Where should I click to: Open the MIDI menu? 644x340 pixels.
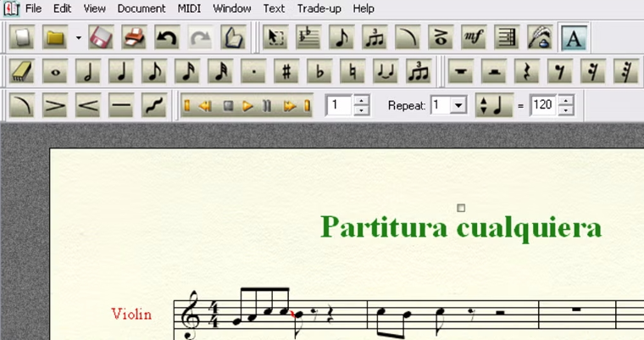point(189,8)
